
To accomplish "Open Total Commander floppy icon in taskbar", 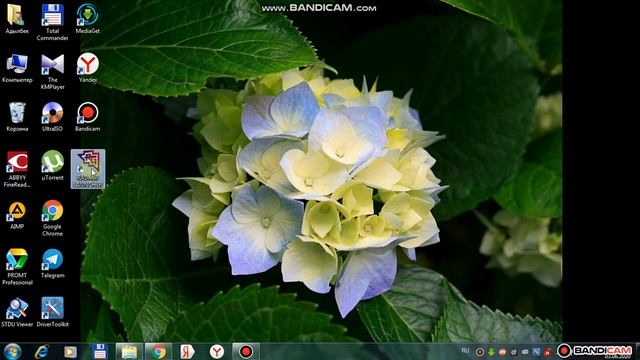I will [100, 352].
